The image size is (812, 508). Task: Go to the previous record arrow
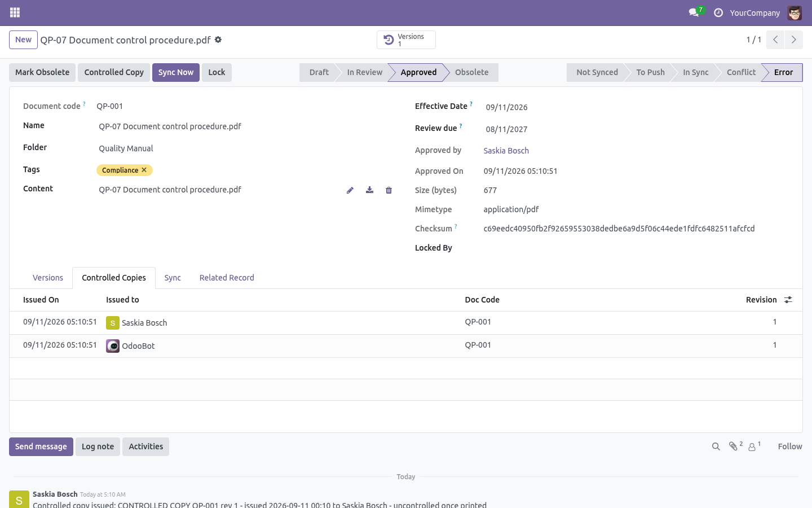click(x=775, y=40)
